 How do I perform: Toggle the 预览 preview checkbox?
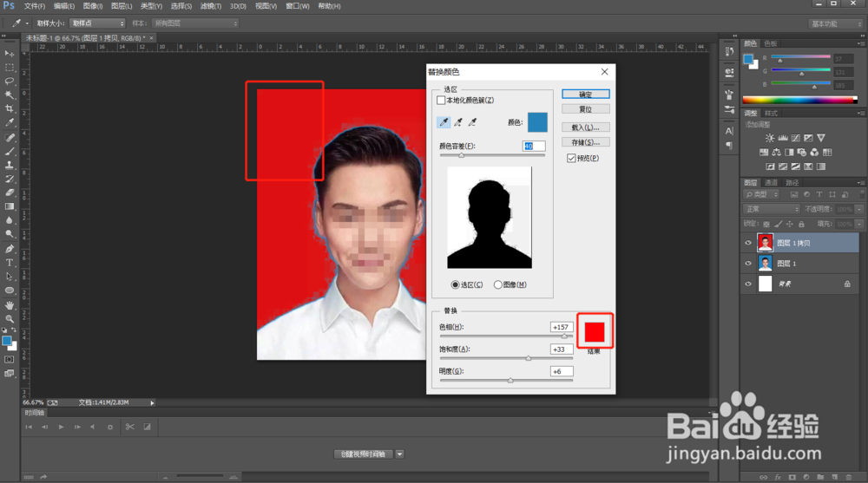(x=571, y=158)
